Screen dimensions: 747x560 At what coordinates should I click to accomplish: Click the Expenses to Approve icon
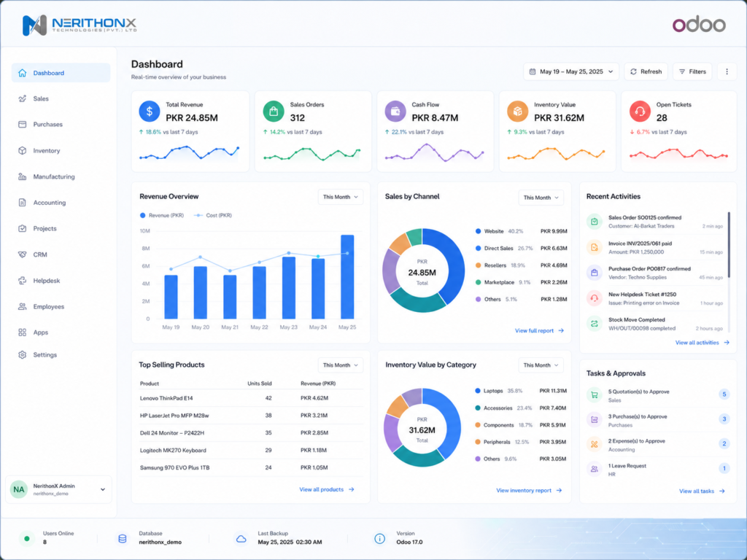click(x=594, y=444)
